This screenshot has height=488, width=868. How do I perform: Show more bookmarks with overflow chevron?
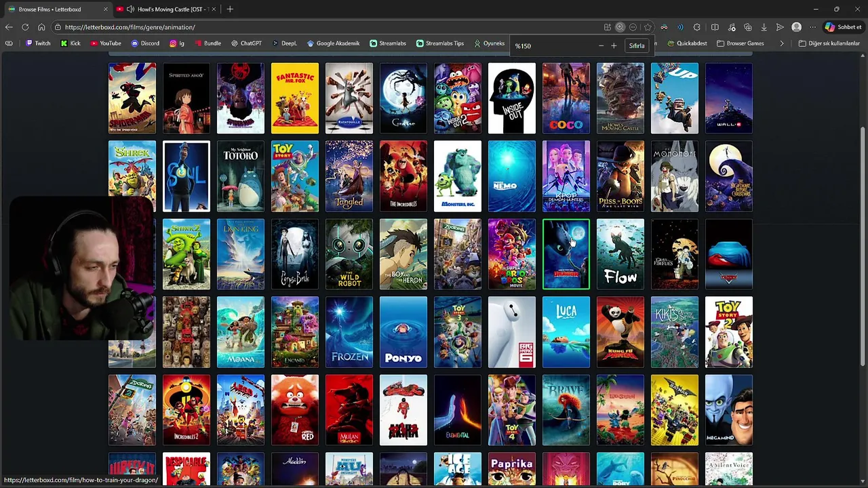pyautogui.click(x=782, y=43)
